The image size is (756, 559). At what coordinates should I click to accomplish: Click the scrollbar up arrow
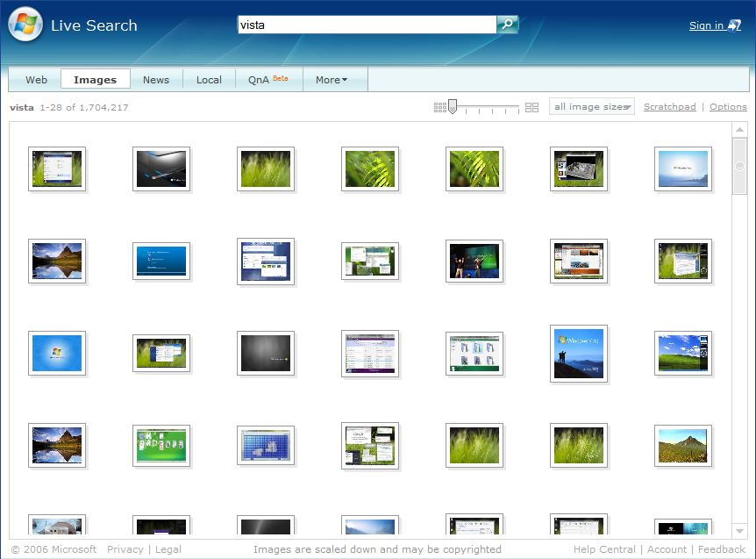coord(739,130)
